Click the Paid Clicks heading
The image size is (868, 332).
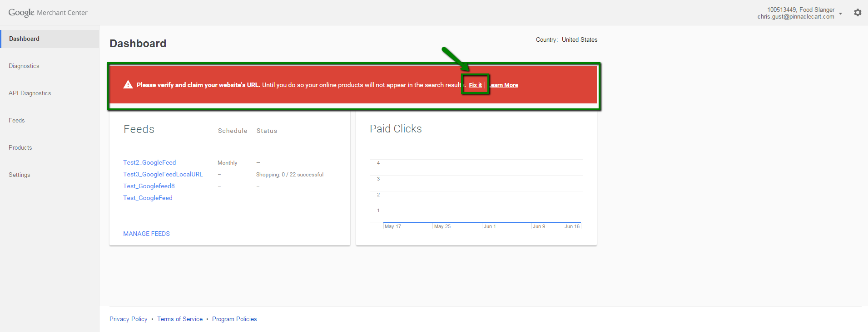pos(396,129)
